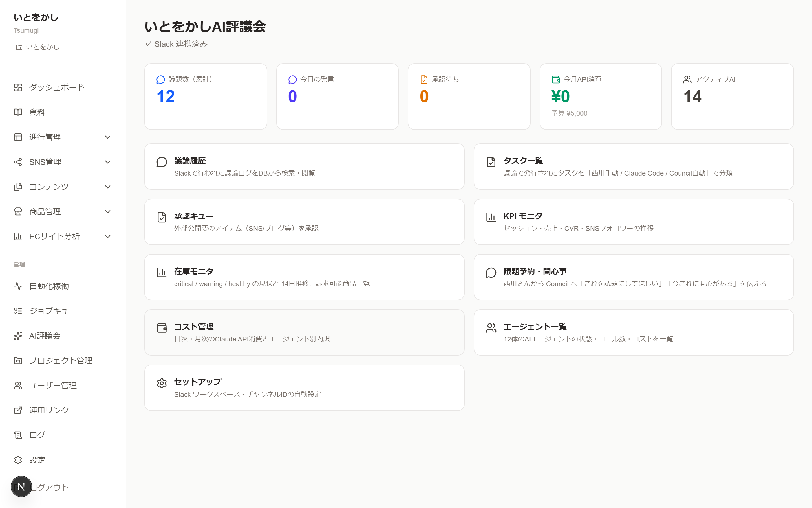Click the wallet icon on コスト管理 card
Image resolution: width=812 pixels, height=508 pixels.
(162, 328)
